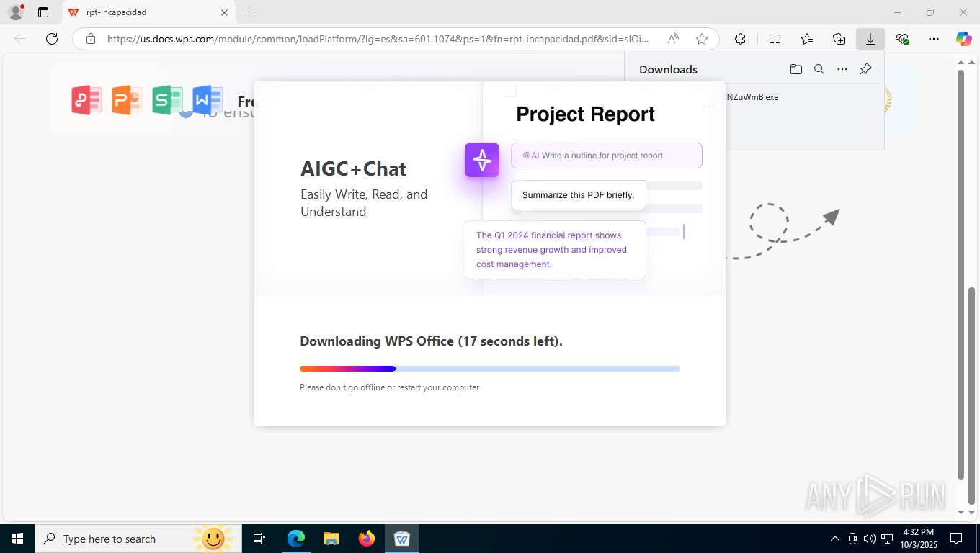Image resolution: width=980 pixels, height=553 pixels.
Task: Minimize the WPS installer dialog
Action: (709, 104)
